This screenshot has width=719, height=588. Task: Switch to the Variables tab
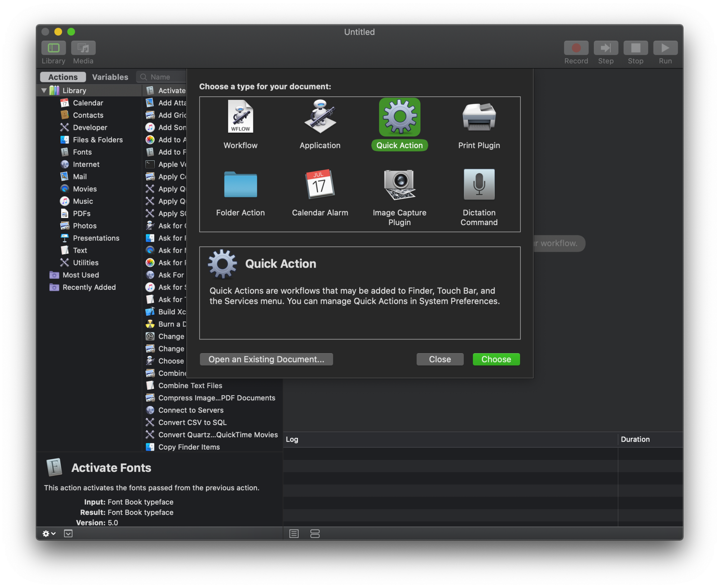(110, 77)
